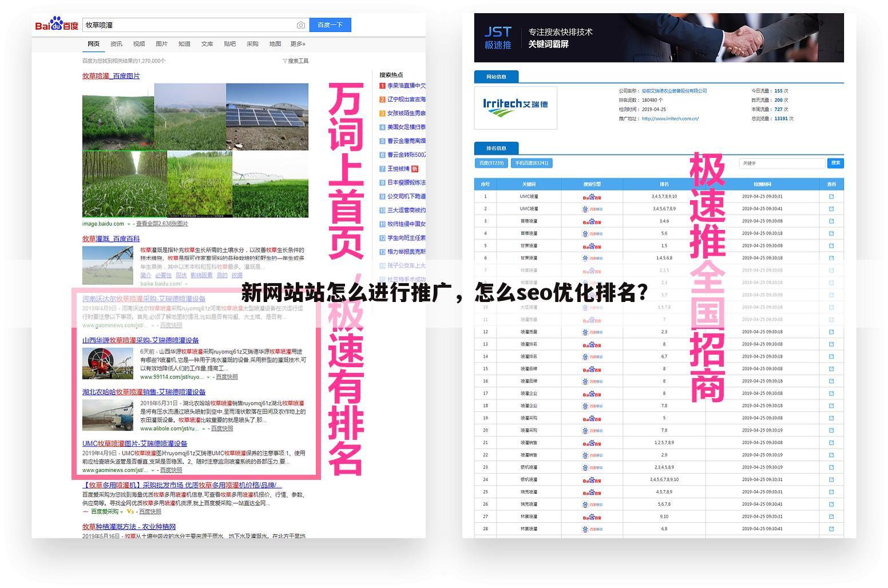Click the Irritech company logo

pos(515,108)
